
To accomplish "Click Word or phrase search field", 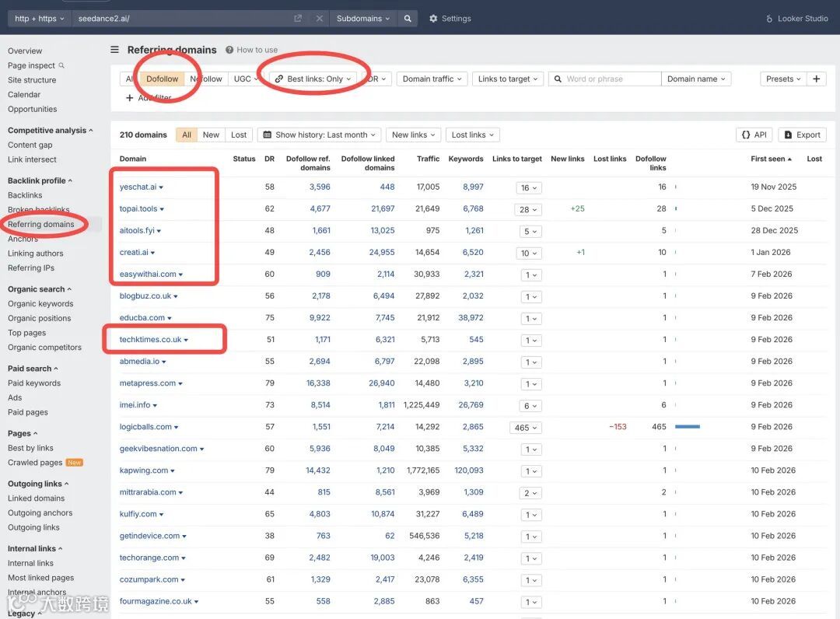I will pos(605,79).
